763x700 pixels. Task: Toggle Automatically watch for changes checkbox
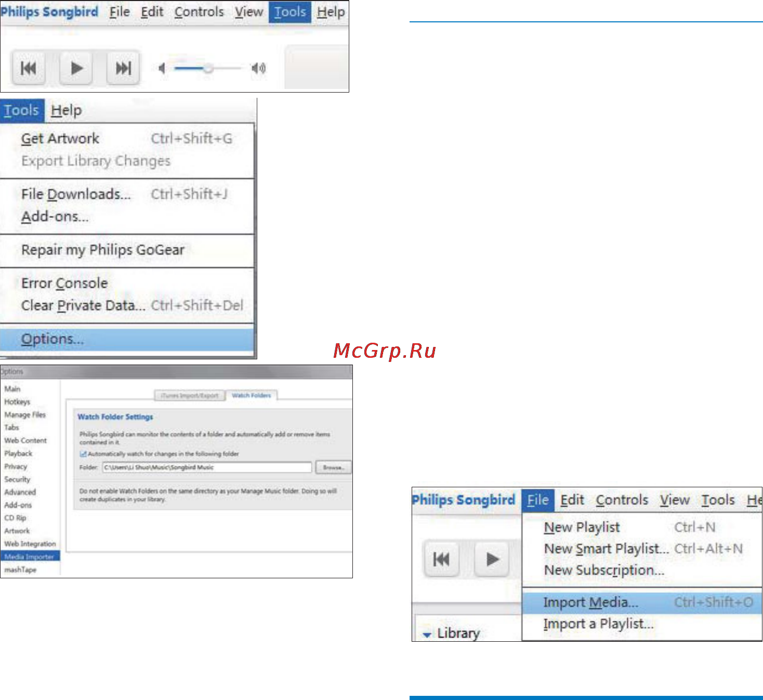click(x=83, y=454)
